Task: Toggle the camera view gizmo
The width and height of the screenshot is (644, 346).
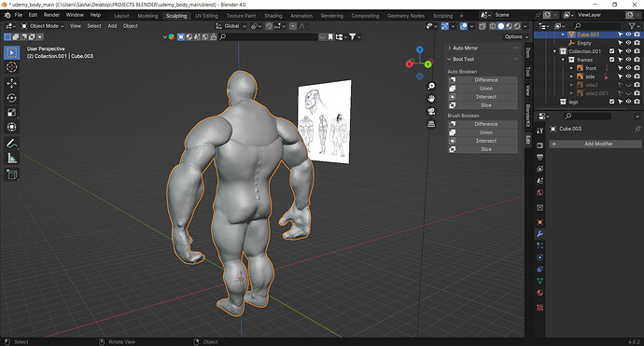Action: (x=431, y=111)
